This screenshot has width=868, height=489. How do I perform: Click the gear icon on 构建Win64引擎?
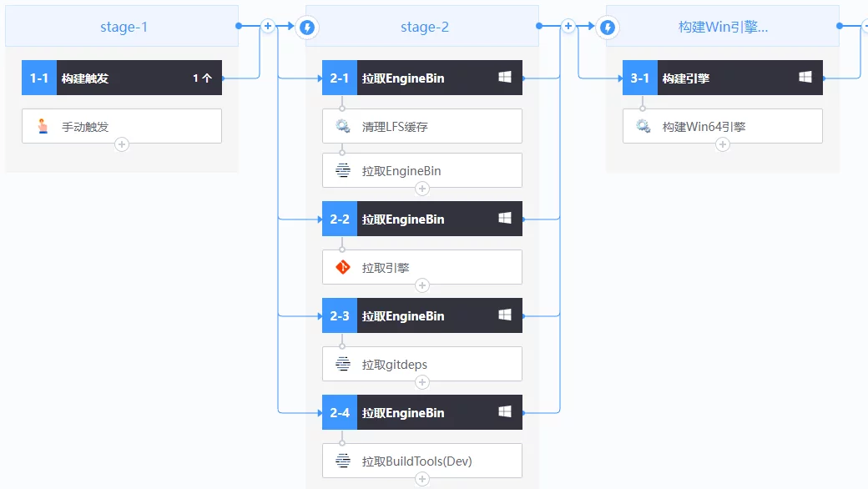tap(643, 127)
